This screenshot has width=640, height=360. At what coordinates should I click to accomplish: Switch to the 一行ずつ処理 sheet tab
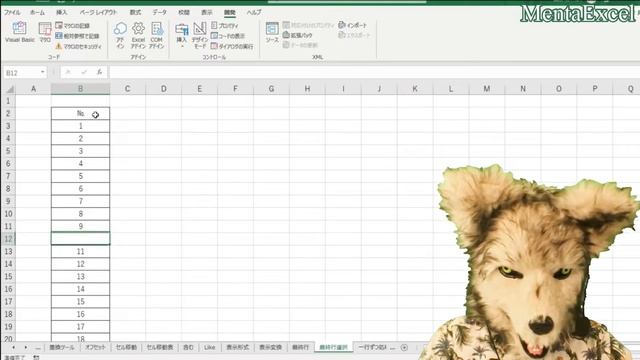pos(372,347)
